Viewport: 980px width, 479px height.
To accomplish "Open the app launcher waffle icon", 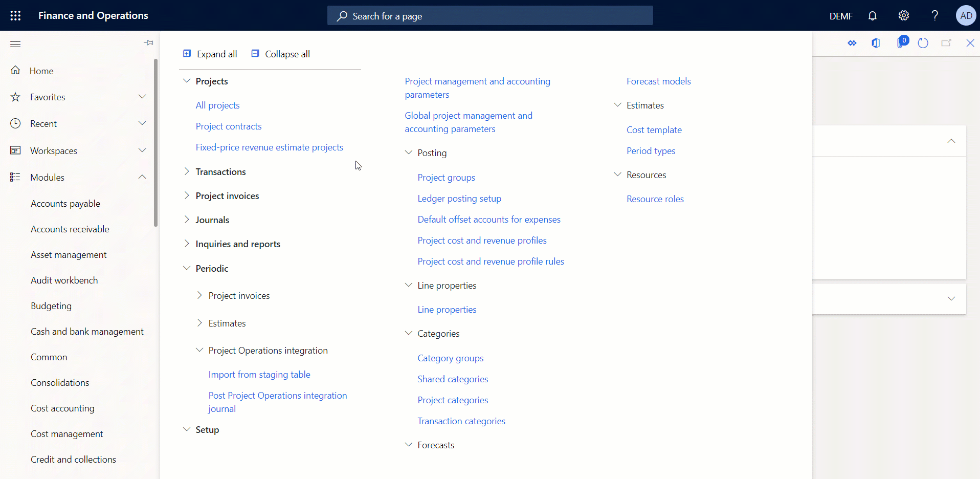I will click(x=15, y=15).
